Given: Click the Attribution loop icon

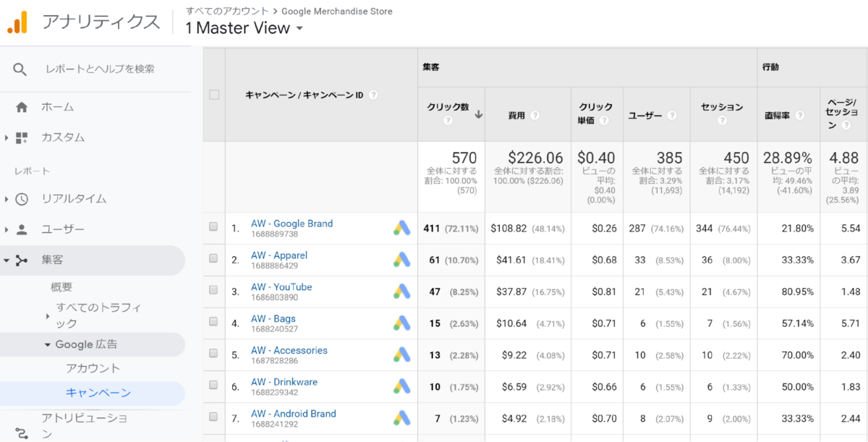Looking at the screenshot, I should (x=22, y=433).
